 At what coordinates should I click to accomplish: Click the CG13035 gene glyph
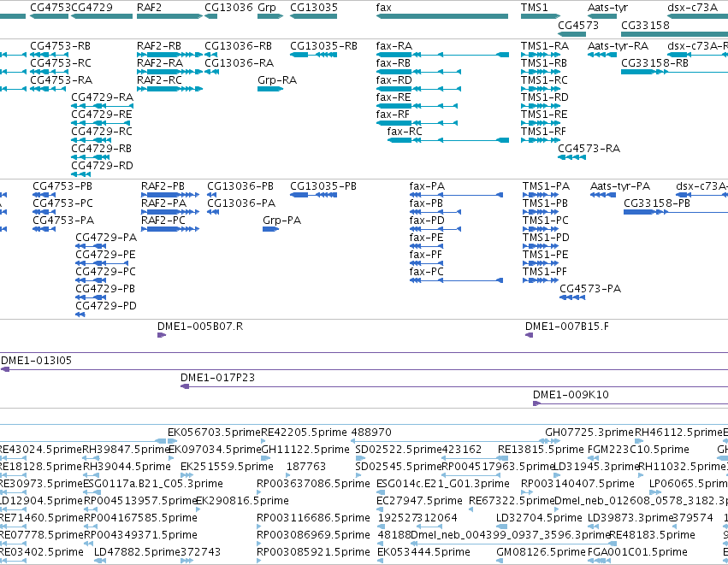pyautogui.click(x=313, y=16)
